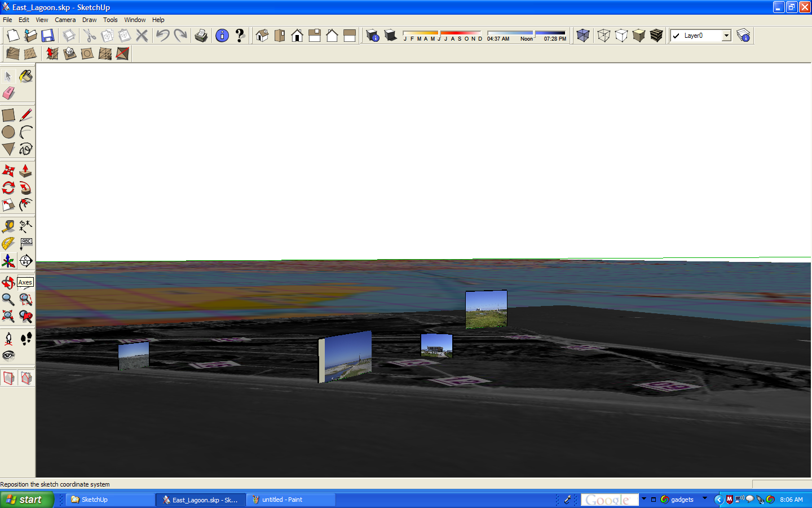
Task: Open the Draw menu
Action: [x=90, y=20]
